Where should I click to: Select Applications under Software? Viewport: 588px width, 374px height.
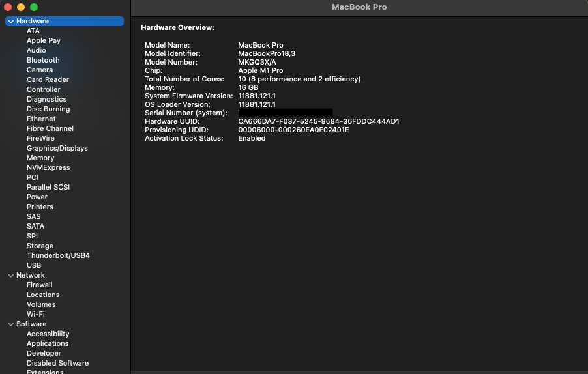point(48,343)
